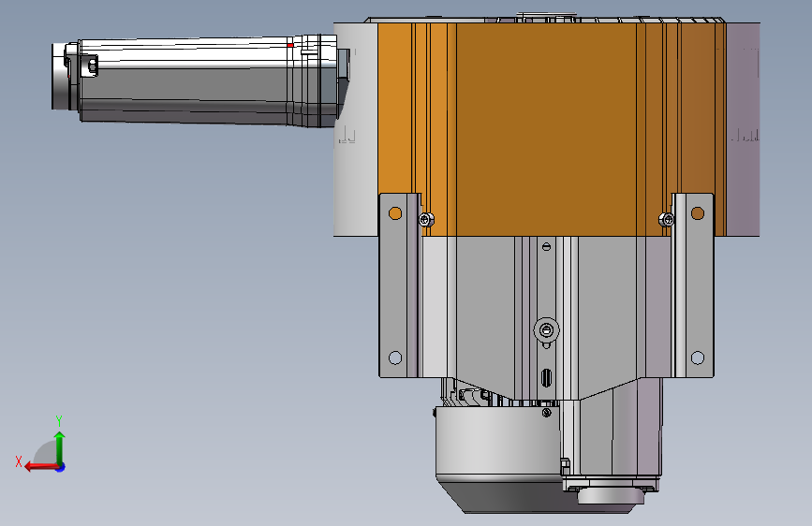Pick the vertical oval slot below the center bolt

[x=546, y=378]
